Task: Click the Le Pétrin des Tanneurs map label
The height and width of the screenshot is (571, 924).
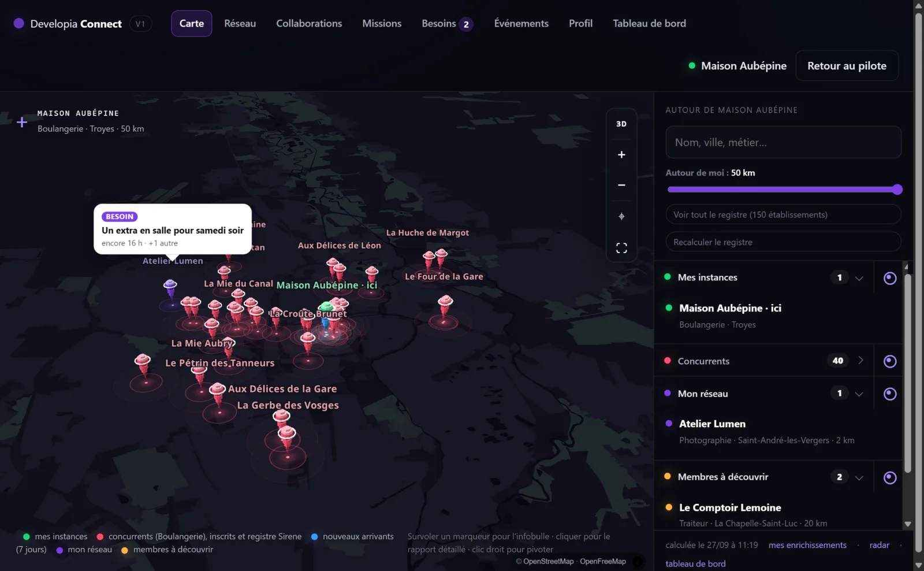Action: (219, 363)
